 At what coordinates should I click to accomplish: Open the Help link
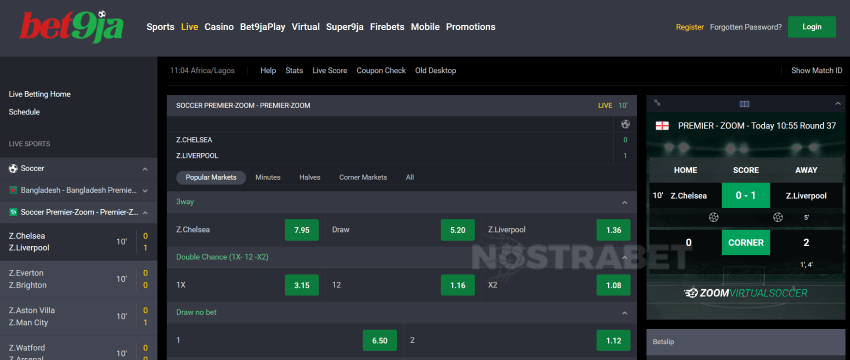tap(268, 70)
